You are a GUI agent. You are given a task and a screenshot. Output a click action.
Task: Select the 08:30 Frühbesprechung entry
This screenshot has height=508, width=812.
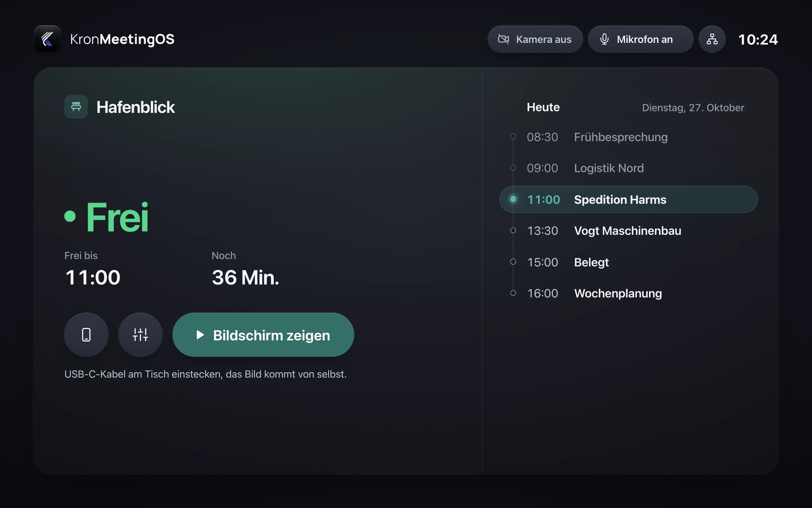(628, 137)
